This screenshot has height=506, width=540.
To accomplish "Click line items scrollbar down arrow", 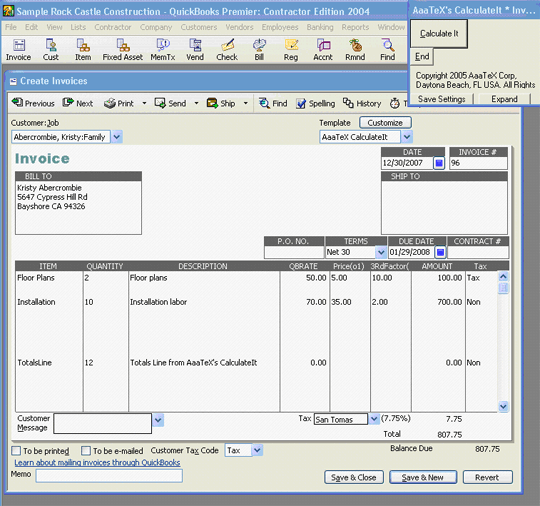I will point(503,406).
